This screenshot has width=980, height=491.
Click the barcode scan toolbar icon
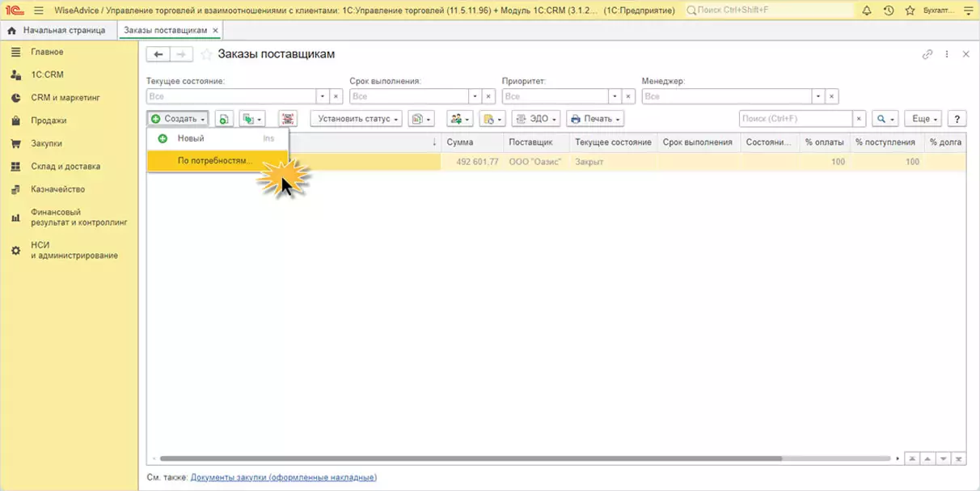(x=288, y=119)
